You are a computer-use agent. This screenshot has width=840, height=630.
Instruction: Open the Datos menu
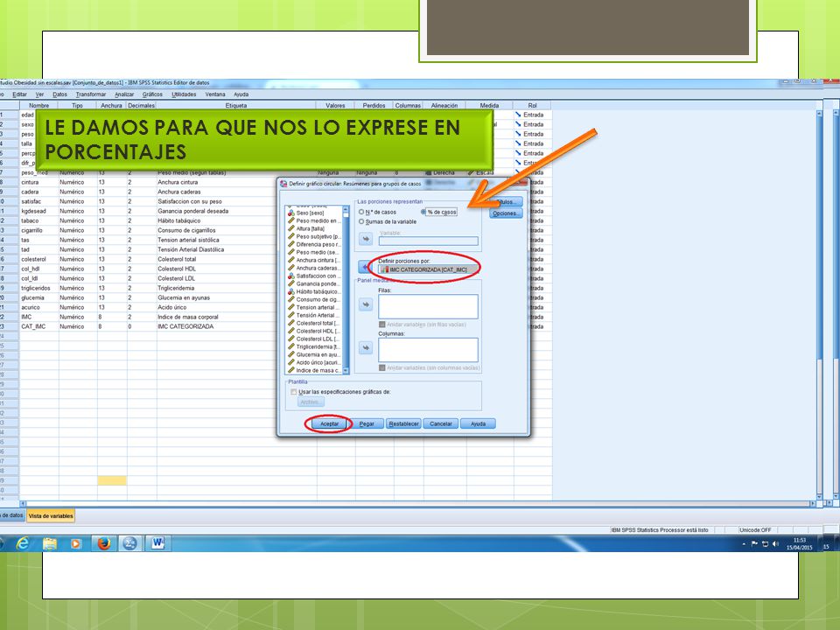(x=59, y=94)
